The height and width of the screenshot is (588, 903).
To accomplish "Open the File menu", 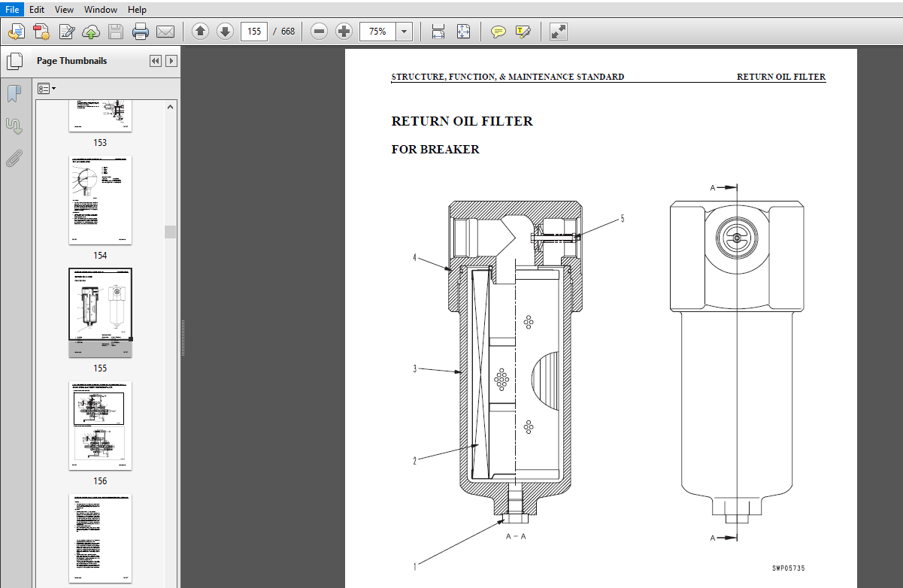I will 12,10.
